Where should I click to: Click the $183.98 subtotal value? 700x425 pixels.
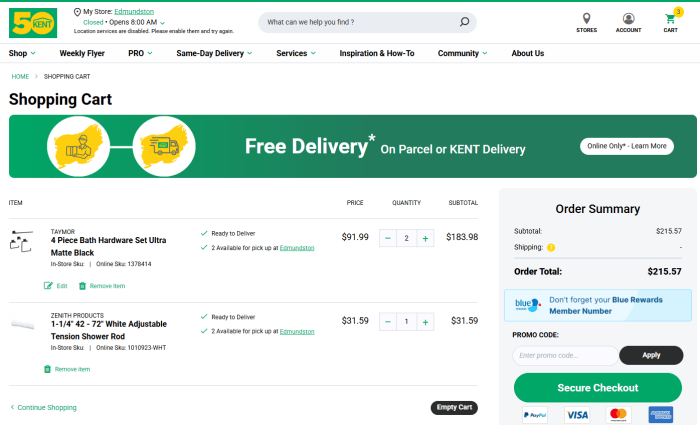point(462,237)
